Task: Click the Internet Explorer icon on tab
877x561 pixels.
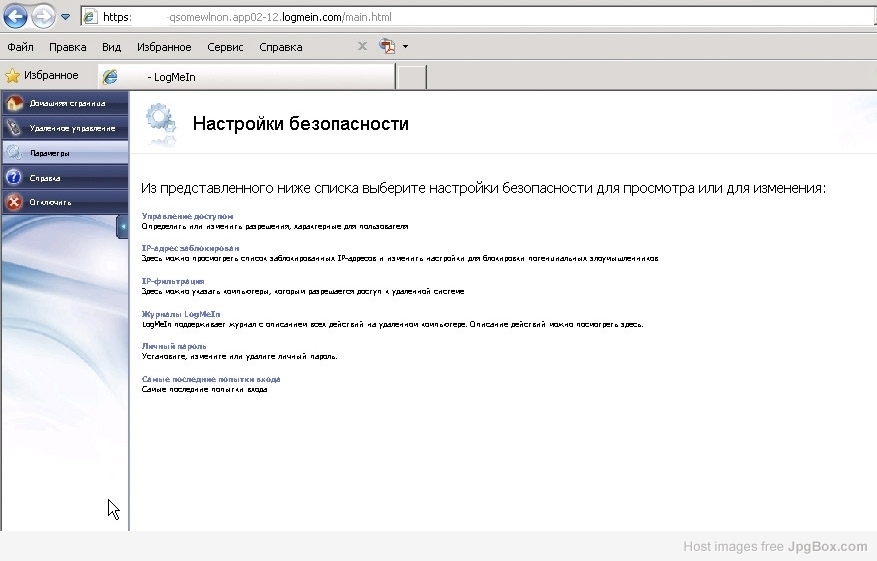Action: (110, 77)
